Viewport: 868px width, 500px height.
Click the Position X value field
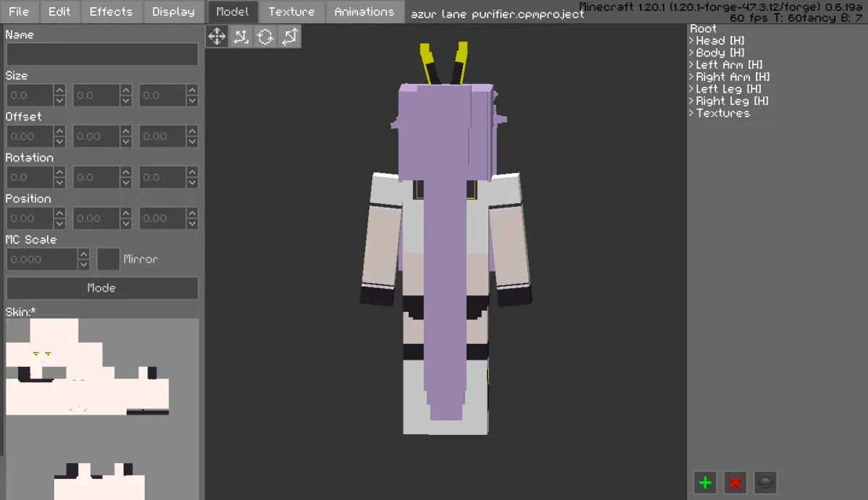[30, 219]
